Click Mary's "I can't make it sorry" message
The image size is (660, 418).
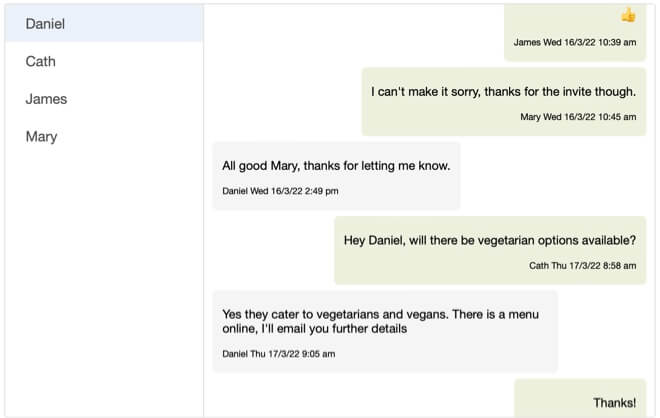[x=504, y=102]
